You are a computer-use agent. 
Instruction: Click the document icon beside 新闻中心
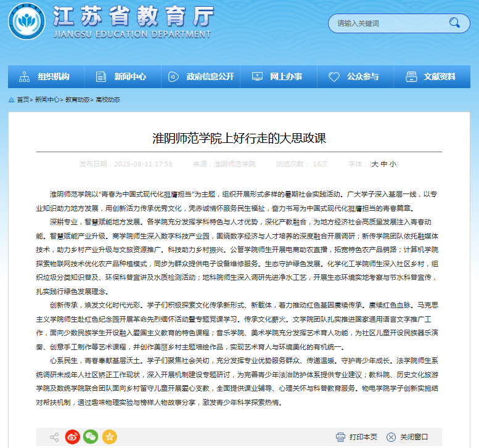(x=101, y=76)
